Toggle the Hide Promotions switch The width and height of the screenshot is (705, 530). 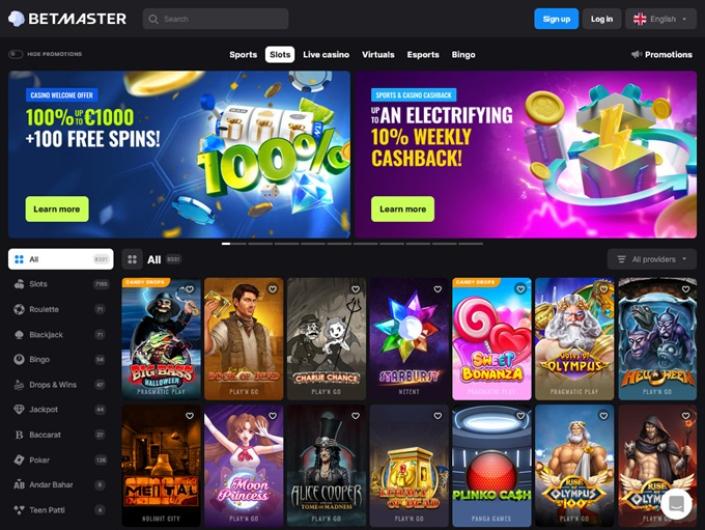point(16,54)
